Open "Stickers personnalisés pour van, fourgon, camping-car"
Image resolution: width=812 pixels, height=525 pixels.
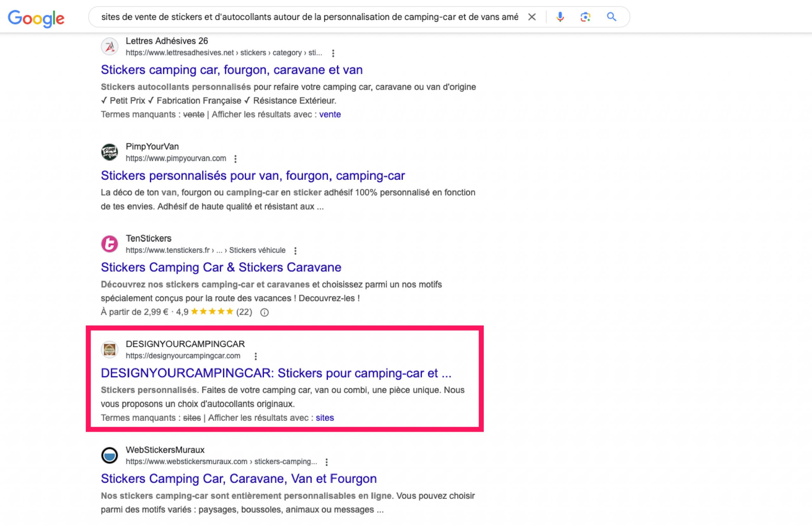pyautogui.click(x=253, y=176)
